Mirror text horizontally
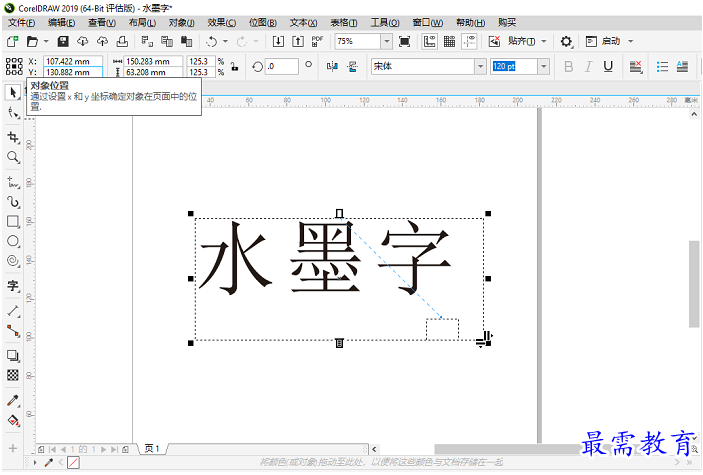This screenshot has width=703, height=475. pos(332,66)
